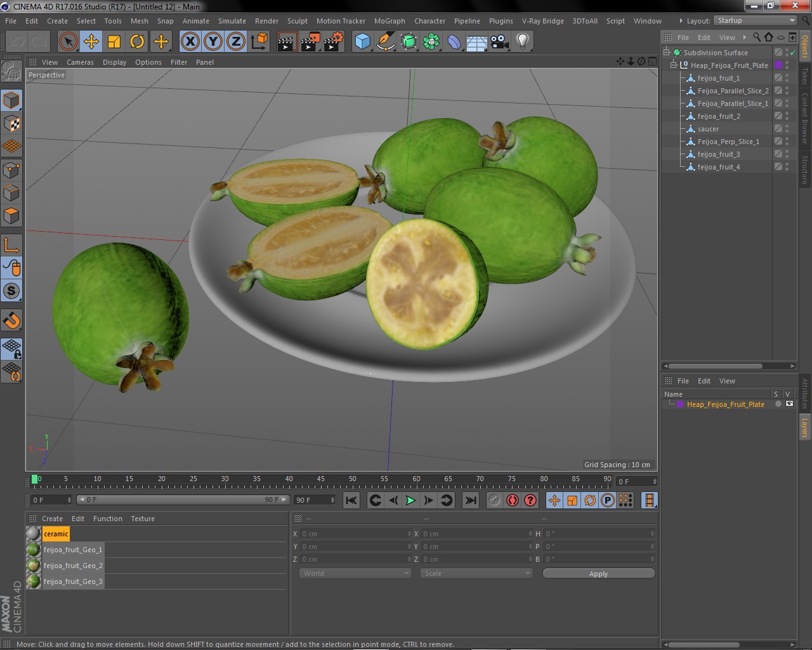Viewport: 812px width, 650px height.
Task: Switch to the Attributes side tab
Action: (804, 394)
